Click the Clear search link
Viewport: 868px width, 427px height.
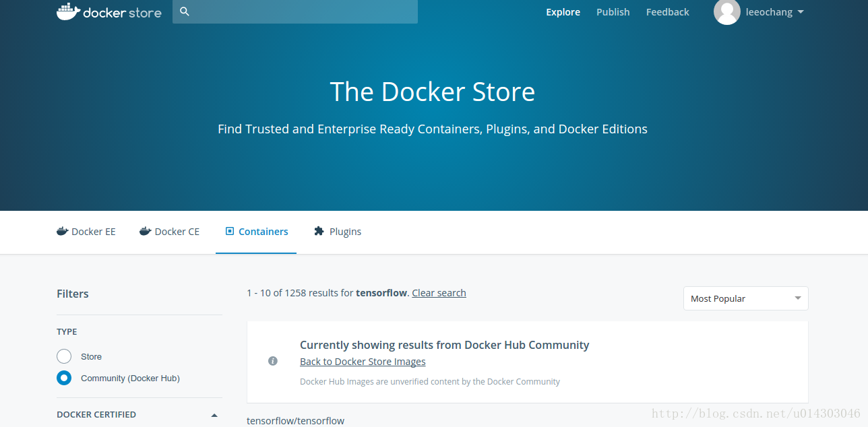coord(439,293)
